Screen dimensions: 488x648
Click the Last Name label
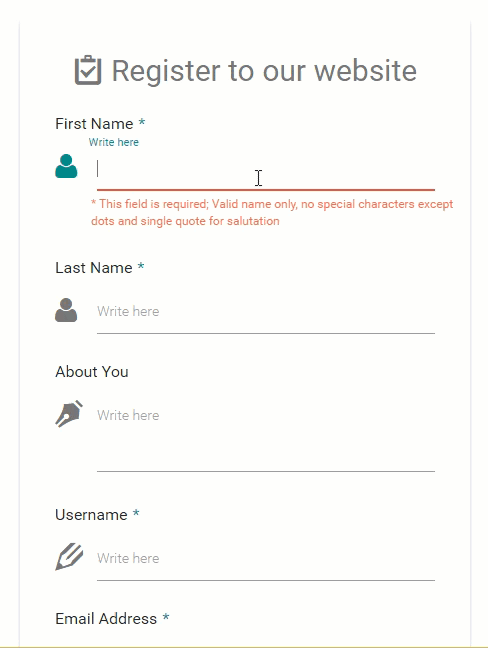coord(94,267)
